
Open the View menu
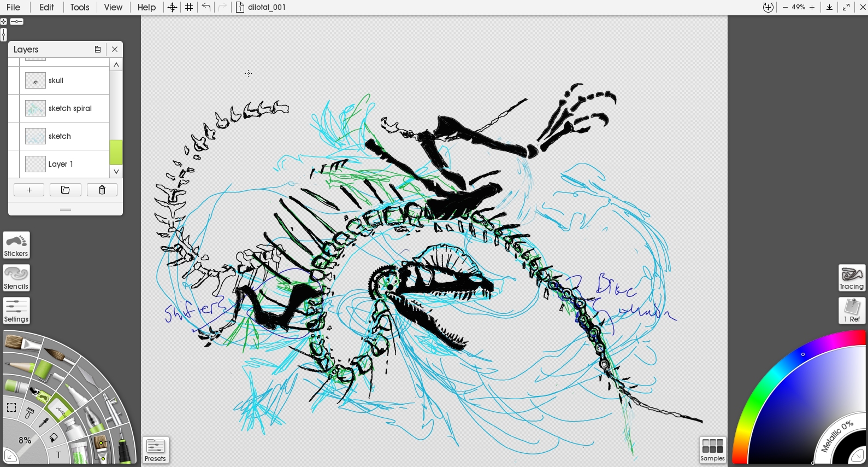[x=113, y=7]
